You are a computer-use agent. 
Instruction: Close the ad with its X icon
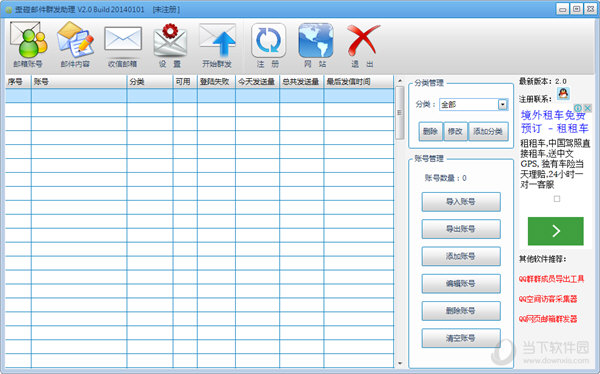click(x=588, y=108)
